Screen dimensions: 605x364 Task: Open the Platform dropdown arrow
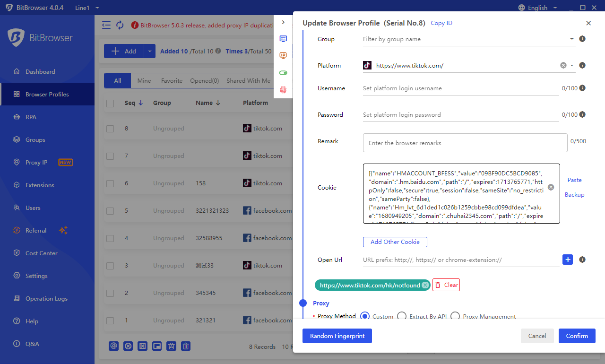pyautogui.click(x=572, y=66)
